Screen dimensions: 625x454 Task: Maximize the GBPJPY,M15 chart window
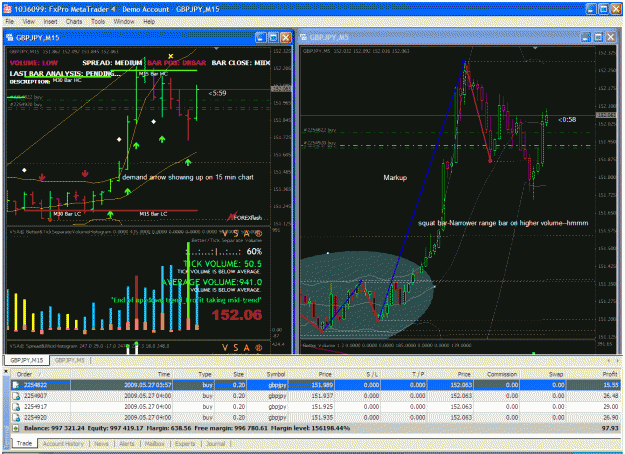click(x=273, y=37)
